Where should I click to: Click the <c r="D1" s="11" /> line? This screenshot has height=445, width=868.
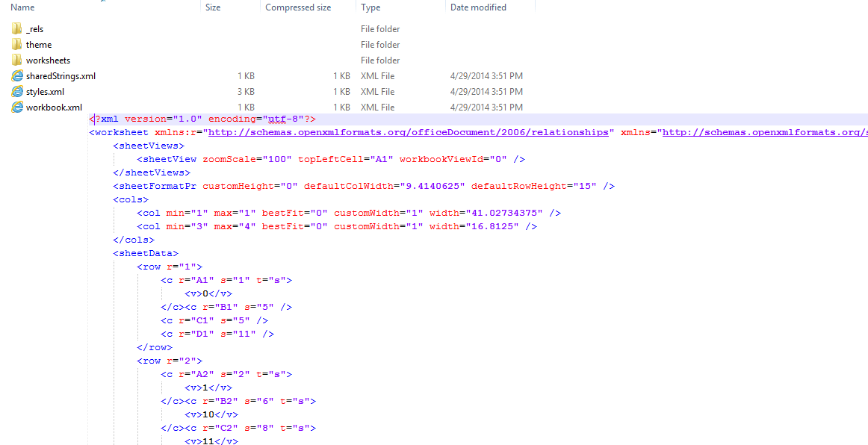tap(217, 334)
